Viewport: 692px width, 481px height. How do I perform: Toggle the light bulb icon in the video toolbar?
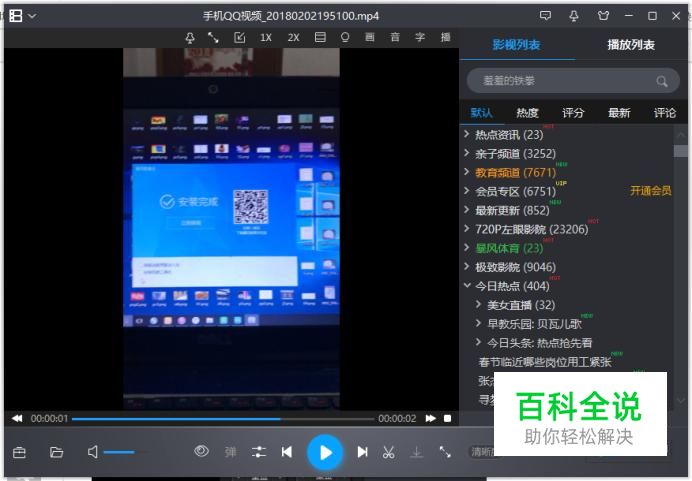click(x=345, y=37)
